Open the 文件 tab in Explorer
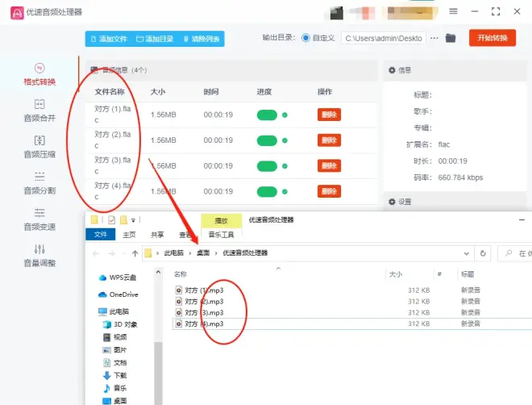Image resolution: width=532 pixels, height=405 pixels. 101,234
